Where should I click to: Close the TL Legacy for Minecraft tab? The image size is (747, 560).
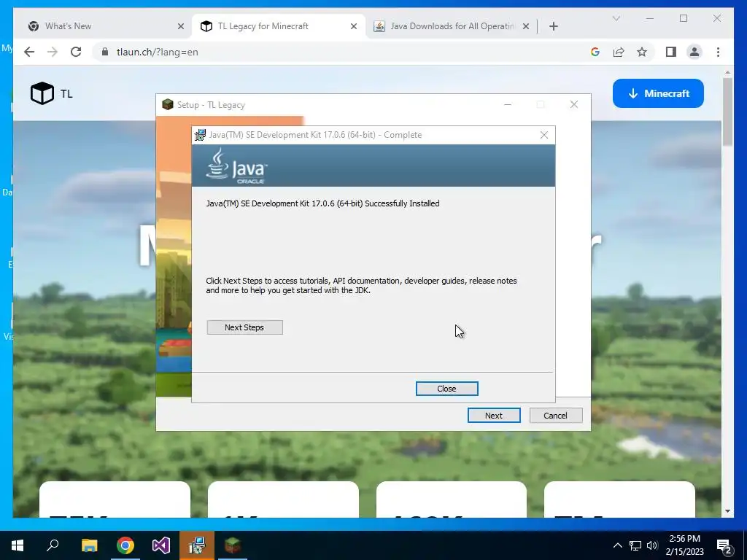tap(354, 26)
